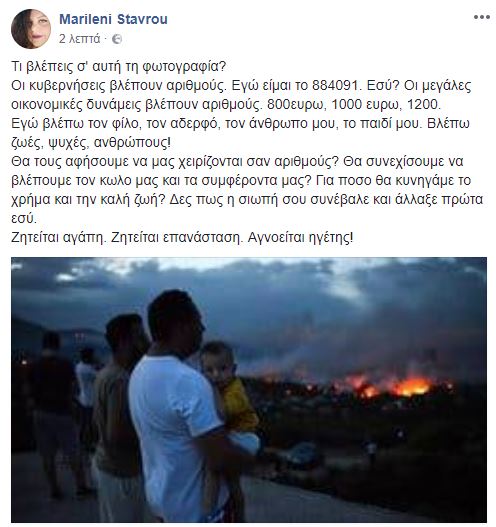
Task: Click the number 884091 in the post
Action: pyautogui.click(x=335, y=86)
